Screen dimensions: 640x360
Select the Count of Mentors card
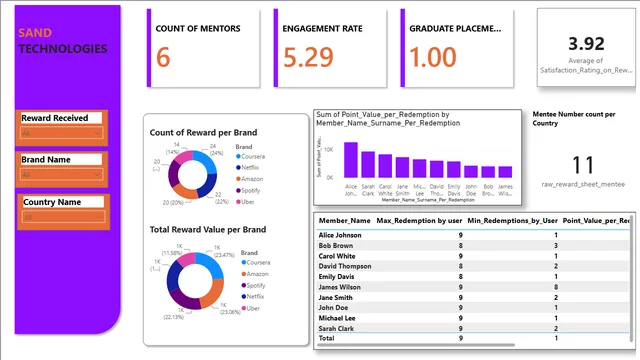[x=203, y=48]
